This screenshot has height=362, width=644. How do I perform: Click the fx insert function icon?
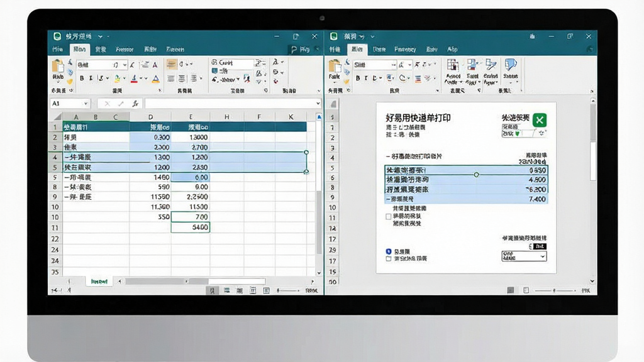pyautogui.click(x=135, y=104)
